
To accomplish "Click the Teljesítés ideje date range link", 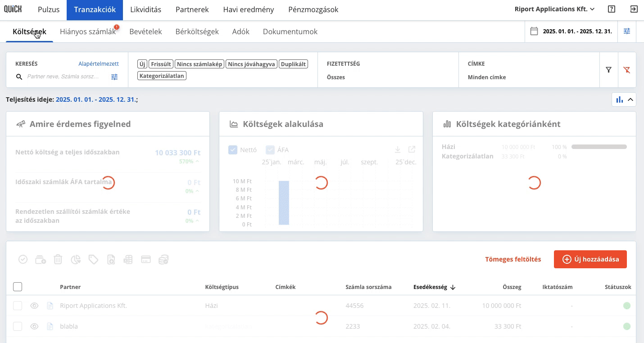I will pos(96,99).
